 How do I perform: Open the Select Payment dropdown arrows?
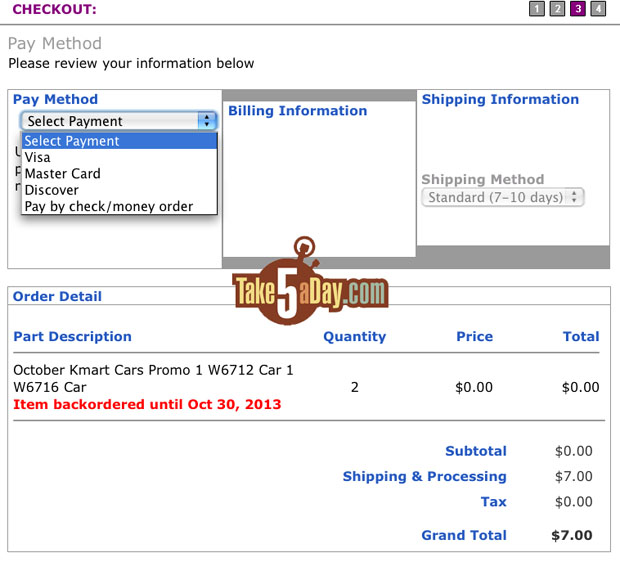pos(207,121)
